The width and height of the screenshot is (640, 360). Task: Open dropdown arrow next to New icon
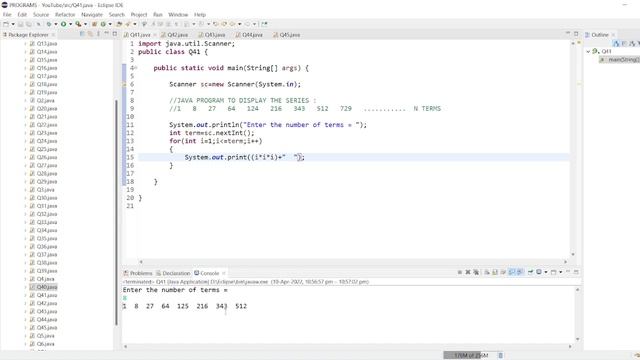click(x=13, y=24)
